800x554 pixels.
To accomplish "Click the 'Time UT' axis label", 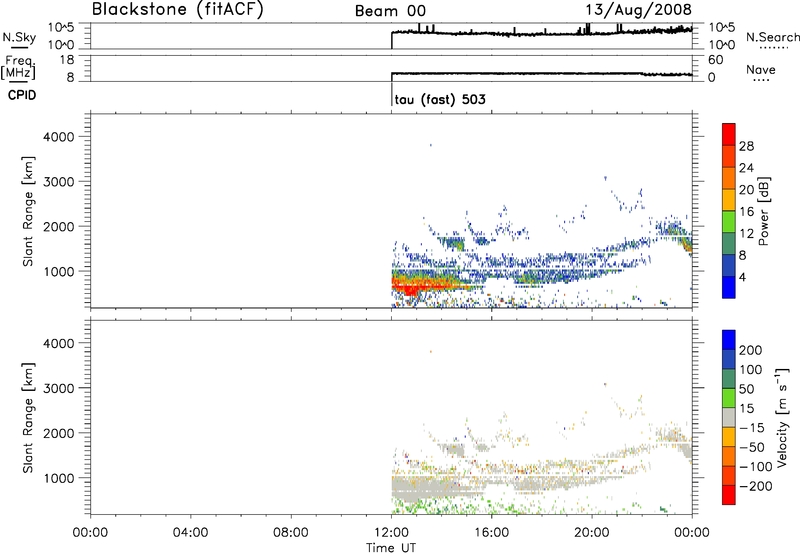I will (391, 548).
